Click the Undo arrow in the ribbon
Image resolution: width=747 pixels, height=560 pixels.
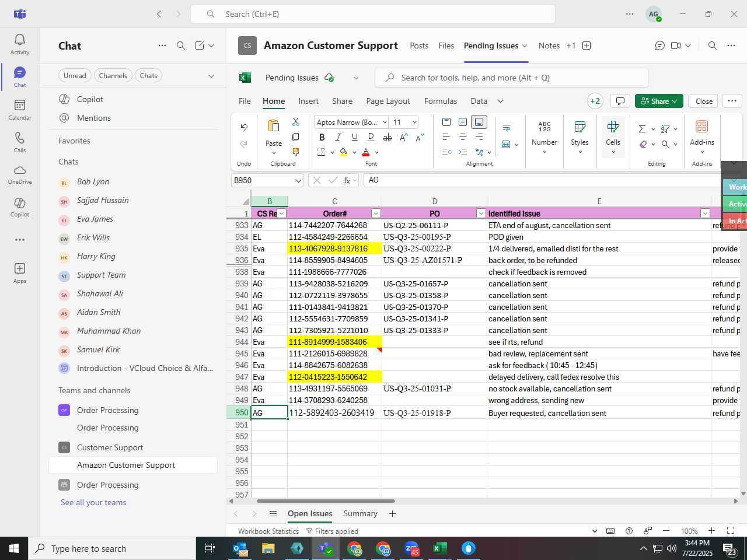click(x=244, y=127)
